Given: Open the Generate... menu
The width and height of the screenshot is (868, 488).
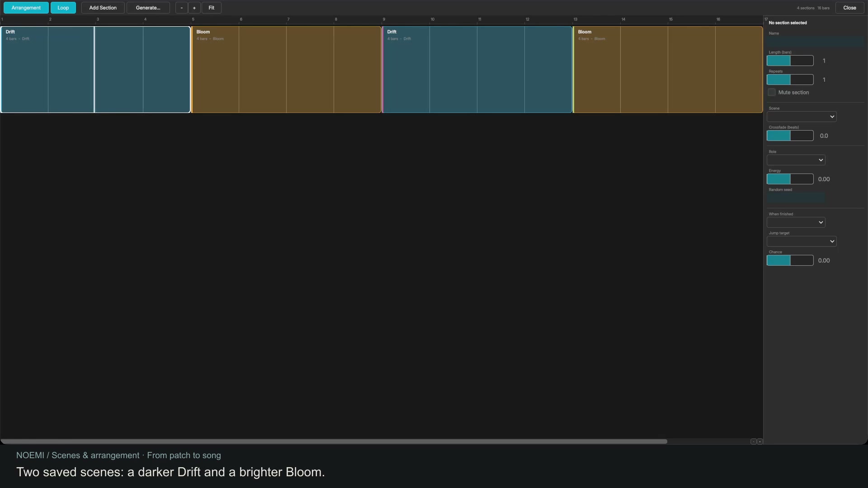Looking at the screenshot, I should tap(148, 8).
